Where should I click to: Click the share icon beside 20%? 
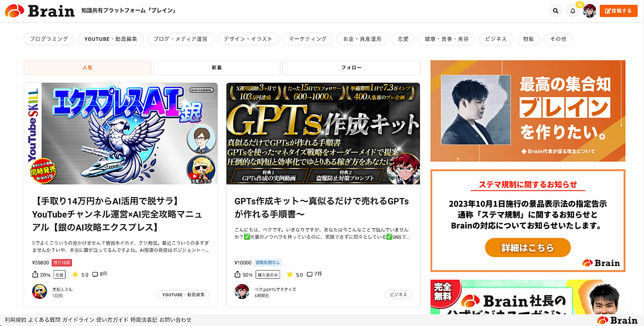tap(35, 275)
